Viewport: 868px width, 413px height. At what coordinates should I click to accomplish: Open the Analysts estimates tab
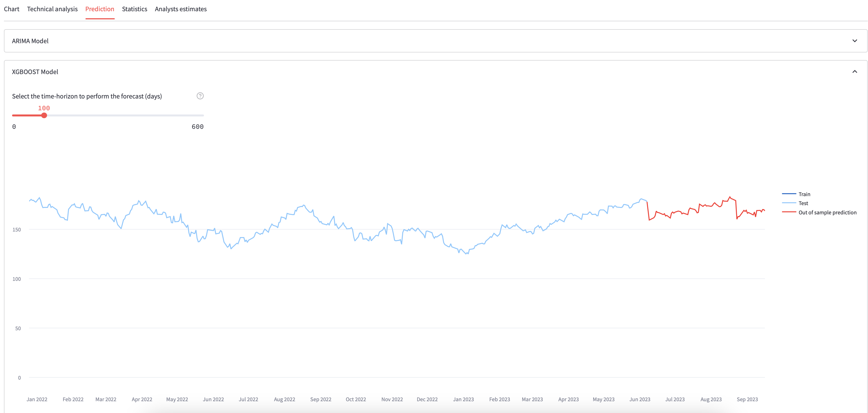click(181, 9)
